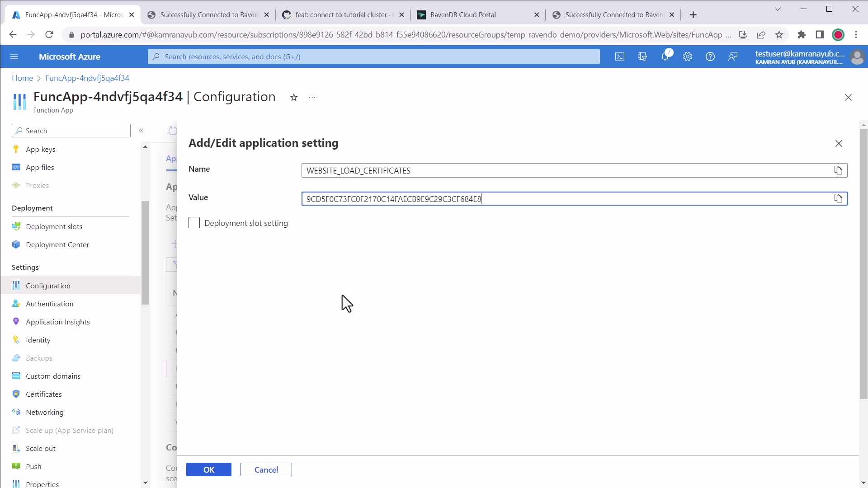The image size is (868, 488).
Task: Open a new browser tab
Action: [x=693, y=15]
